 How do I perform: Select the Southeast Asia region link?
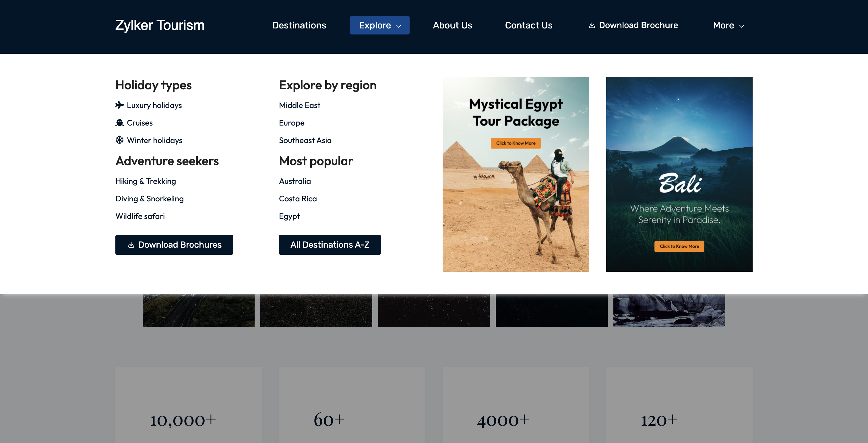click(x=305, y=140)
